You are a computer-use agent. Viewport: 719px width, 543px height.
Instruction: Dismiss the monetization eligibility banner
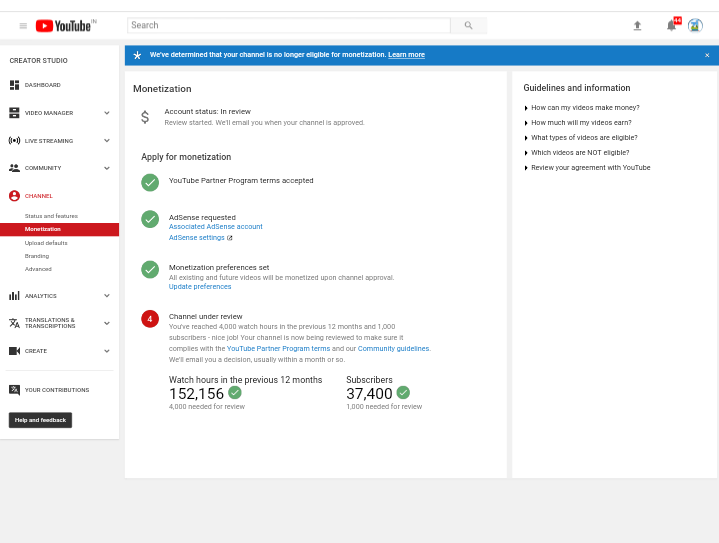click(707, 55)
